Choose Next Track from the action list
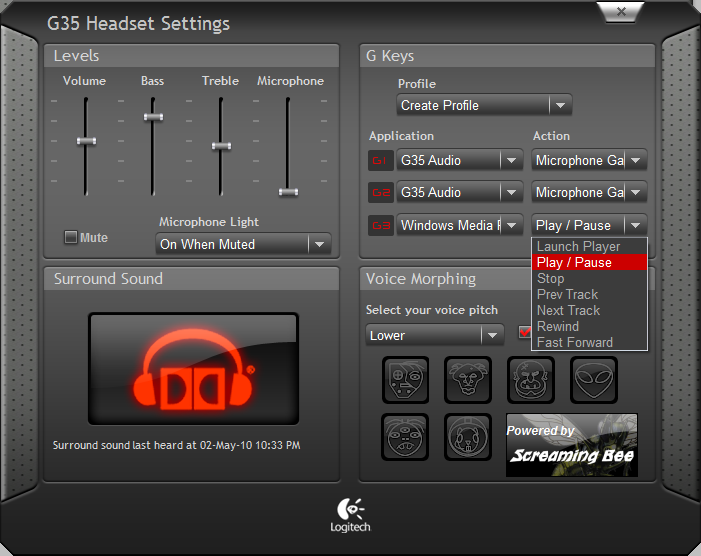The image size is (701, 556). (x=589, y=311)
